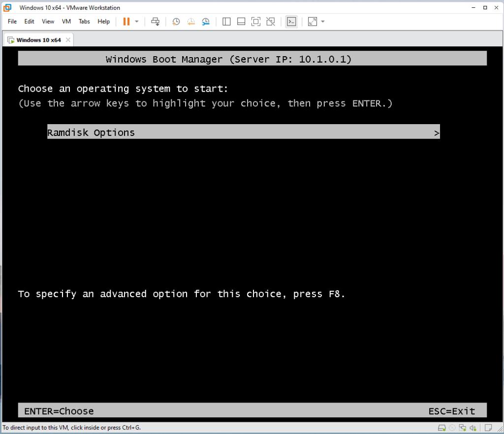Open the hard disk device status icon
The height and width of the screenshot is (434, 504).
pos(442,427)
